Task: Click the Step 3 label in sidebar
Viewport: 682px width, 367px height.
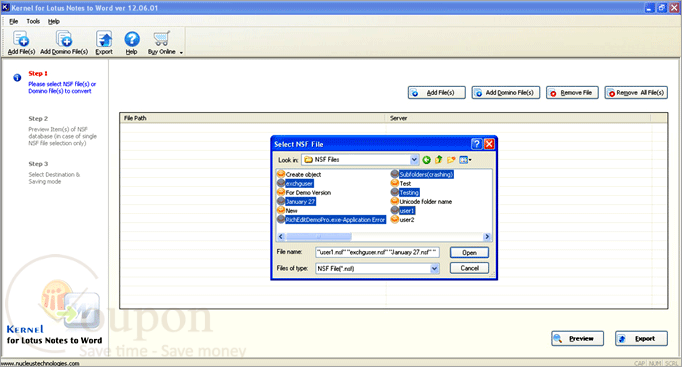Action: coord(38,164)
